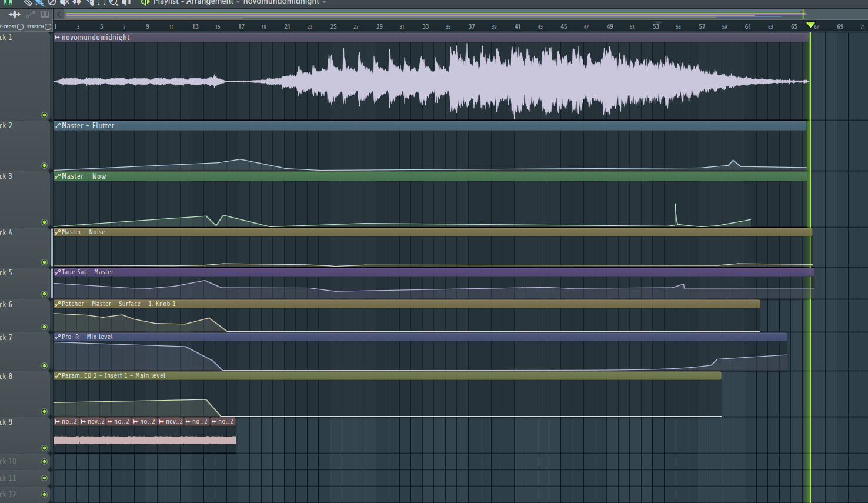
Task: Collapse the picker panel with the left chevron
Action: point(58,14)
